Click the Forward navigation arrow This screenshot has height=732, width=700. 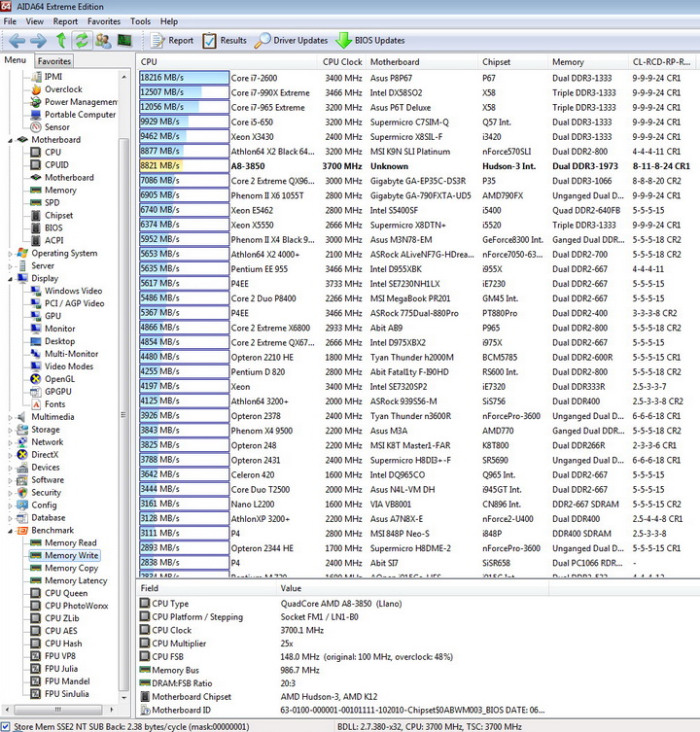tap(38, 41)
